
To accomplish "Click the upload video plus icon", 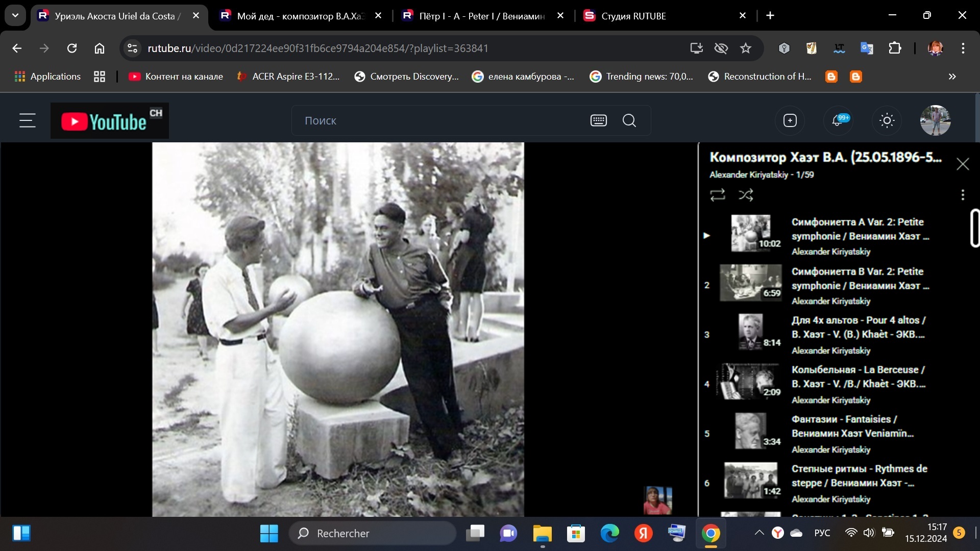I will pos(790,121).
